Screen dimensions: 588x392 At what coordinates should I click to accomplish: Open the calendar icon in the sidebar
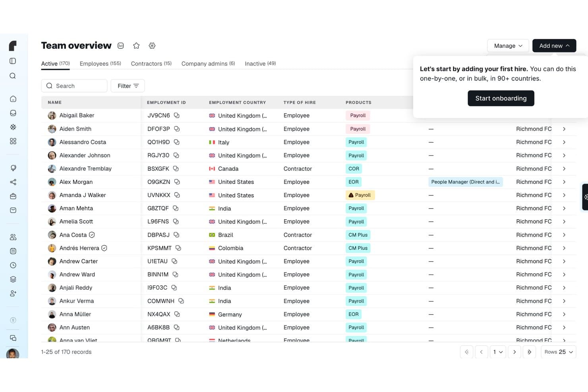tap(13, 251)
